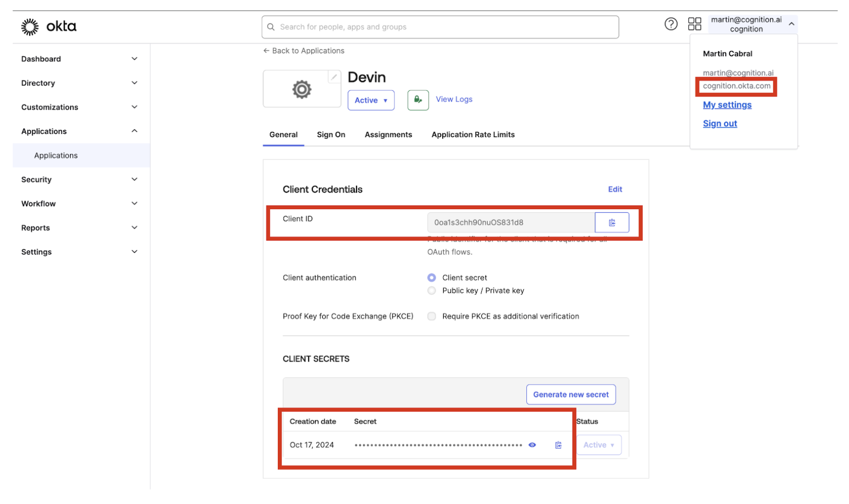Switch to the Sign On tab
The image size is (849, 504).
pyautogui.click(x=331, y=135)
